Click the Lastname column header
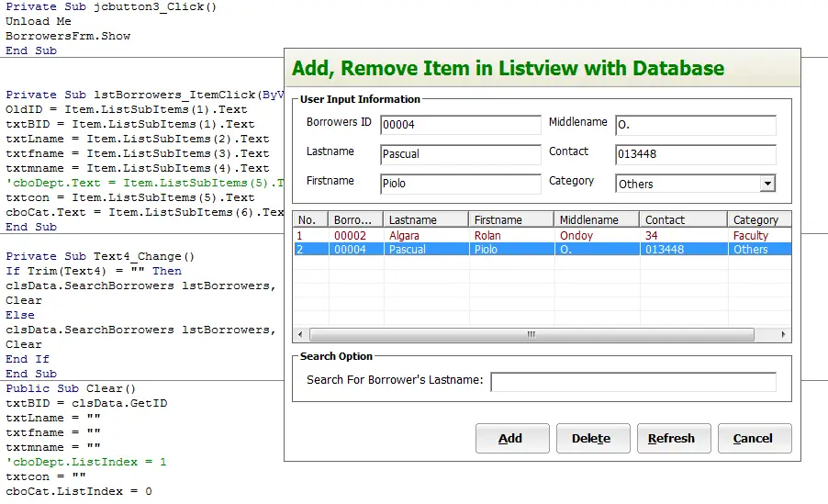This screenshot has height=504, width=828. 426,219
